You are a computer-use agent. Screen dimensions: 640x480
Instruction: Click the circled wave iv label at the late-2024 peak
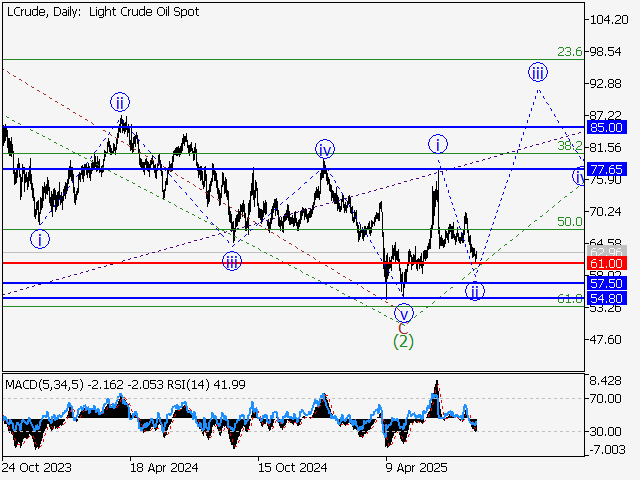pos(325,149)
